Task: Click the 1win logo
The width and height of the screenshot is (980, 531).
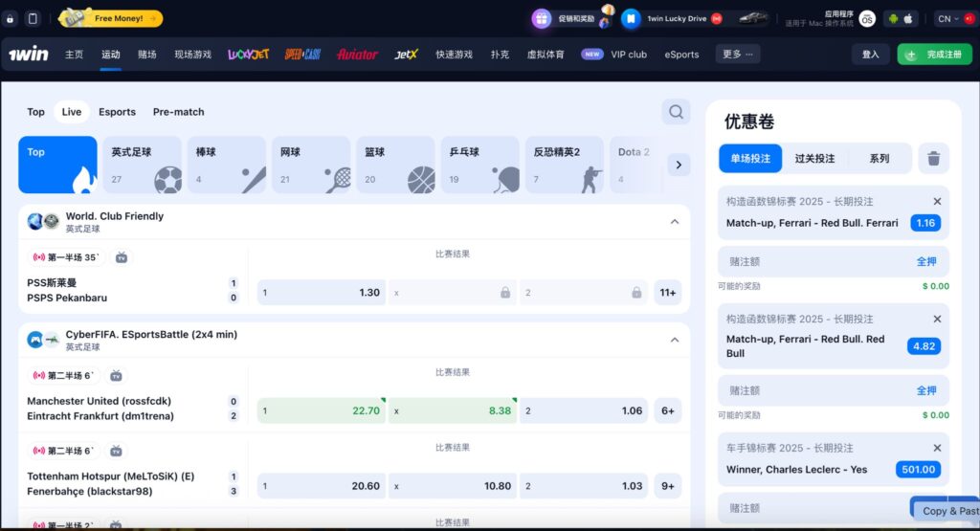Action: point(28,55)
